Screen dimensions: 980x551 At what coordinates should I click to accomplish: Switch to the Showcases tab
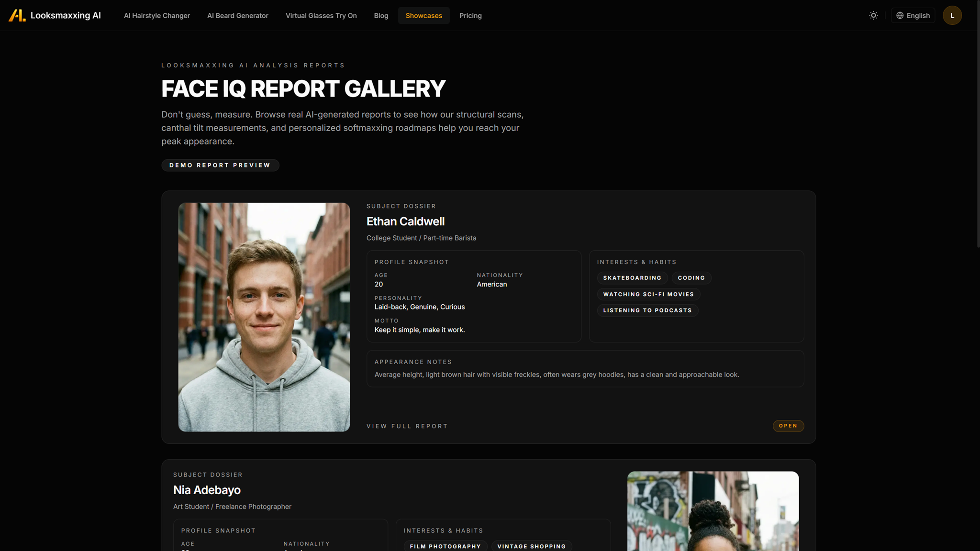pos(423,15)
